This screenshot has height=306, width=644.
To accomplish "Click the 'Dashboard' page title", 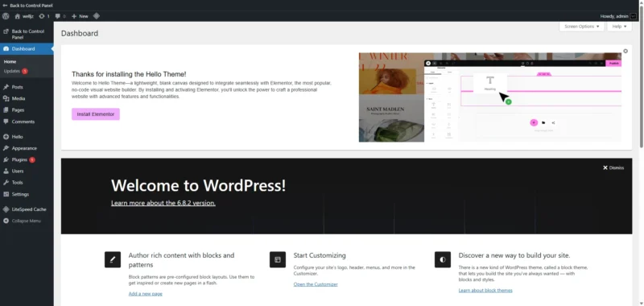I will pos(80,33).
